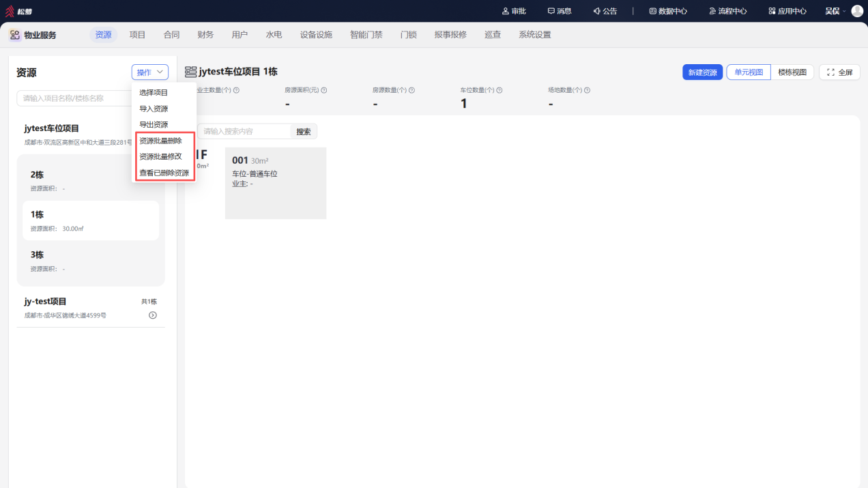868x488 pixels.
Task: Click the 共1栋 count text
Action: 149,302
